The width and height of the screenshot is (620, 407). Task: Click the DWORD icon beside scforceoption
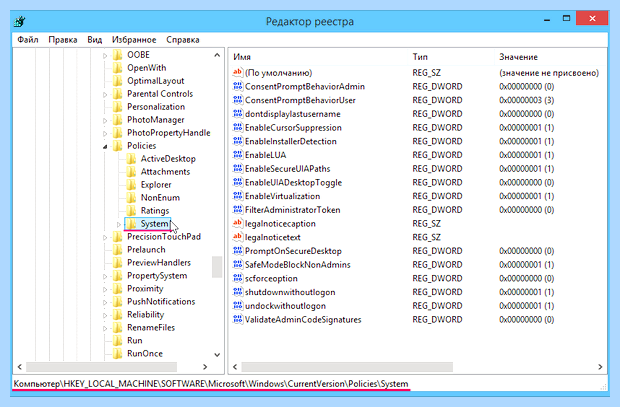point(238,278)
